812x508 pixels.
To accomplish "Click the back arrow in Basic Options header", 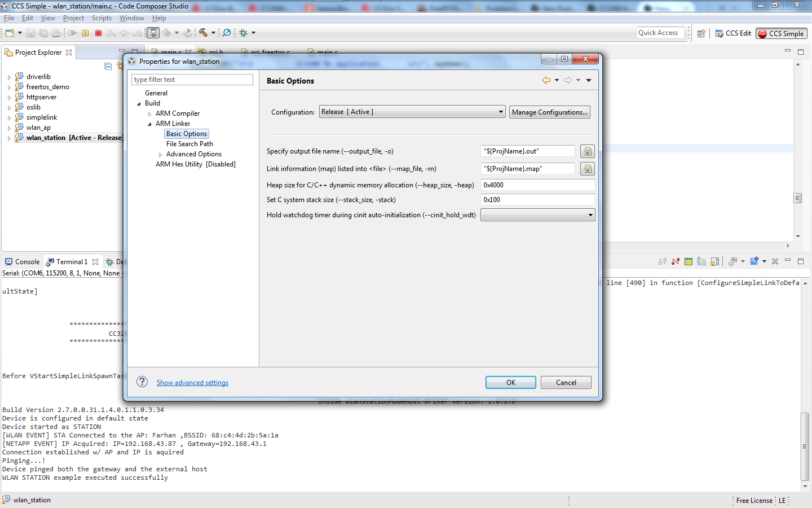I will (x=546, y=80).
